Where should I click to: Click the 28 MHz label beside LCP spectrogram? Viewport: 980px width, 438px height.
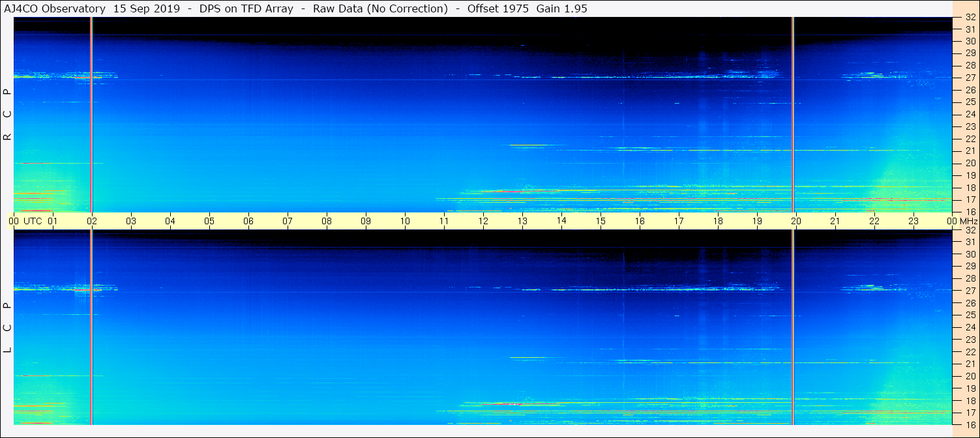click(970, 278)
